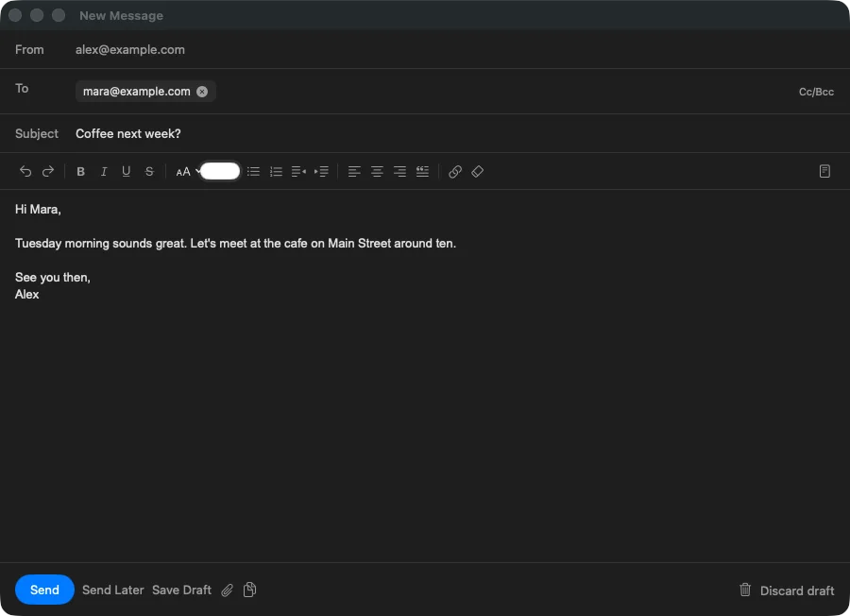Toggle underline formatting
Image resolution: width=850 pixels, height=616 pixels.
[x=127, y=171]
